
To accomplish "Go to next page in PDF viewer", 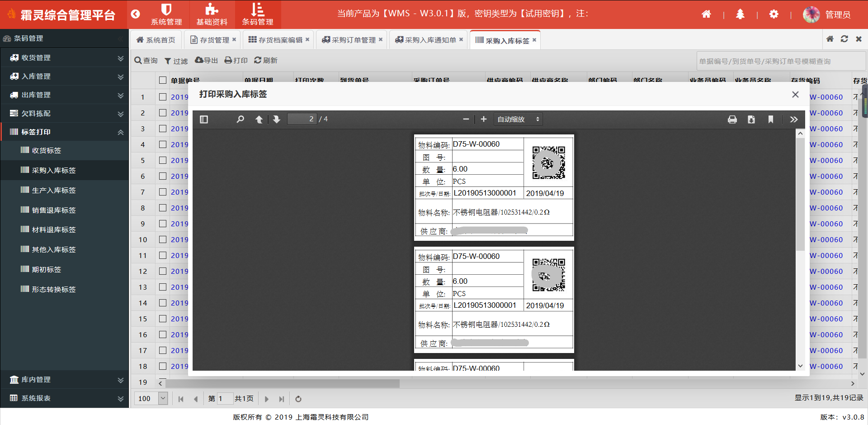I will 277,119.
